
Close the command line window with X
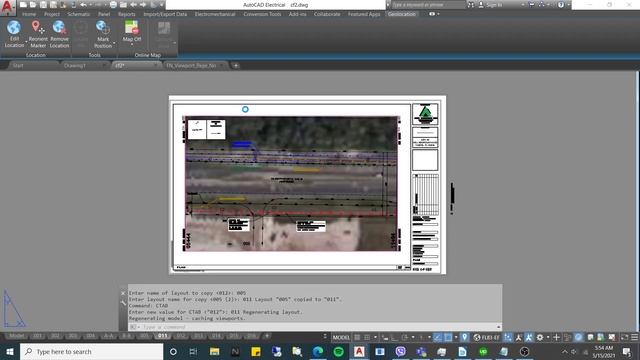point(123,293)
